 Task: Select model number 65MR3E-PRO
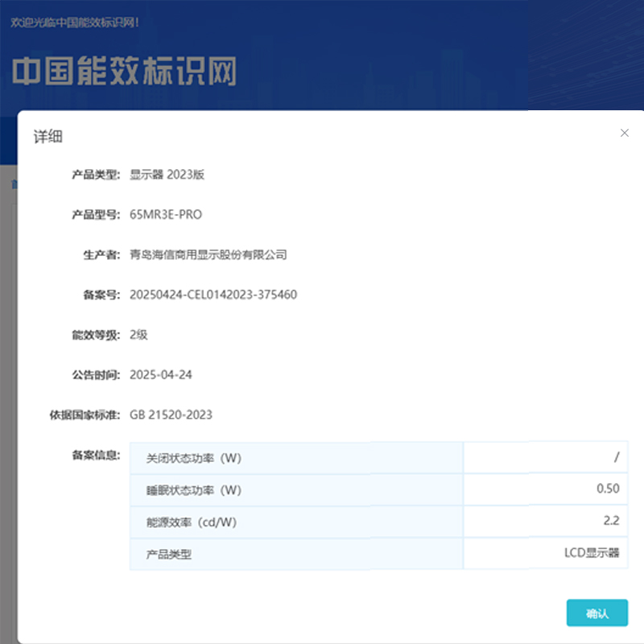pyautogui.click(x=166, y=214)
